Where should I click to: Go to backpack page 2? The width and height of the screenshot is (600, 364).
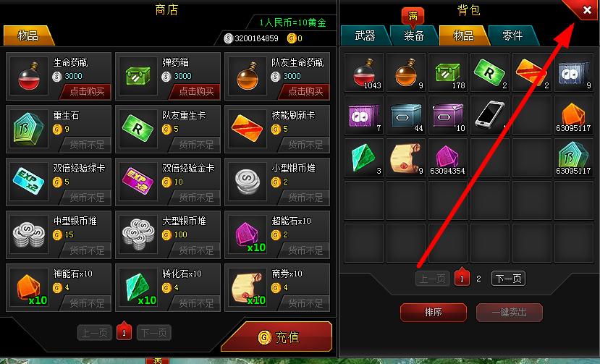tap(478, 279)
